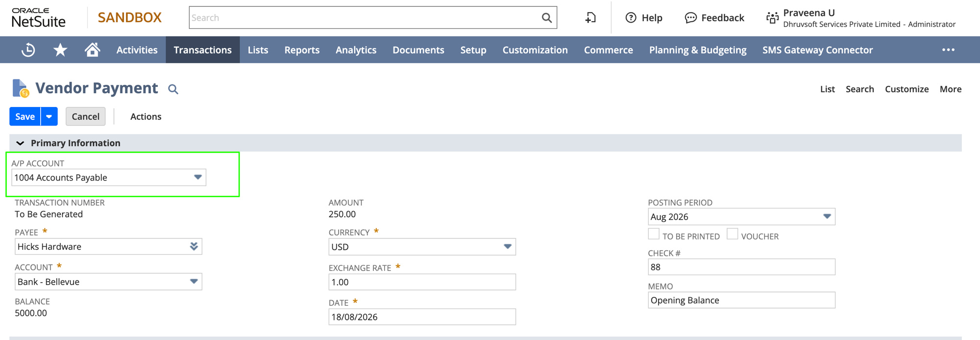Viewport: 980px width, 340px height.
Task: Enable the To Be Printed checkbox
Action: [x=654, y=234]
